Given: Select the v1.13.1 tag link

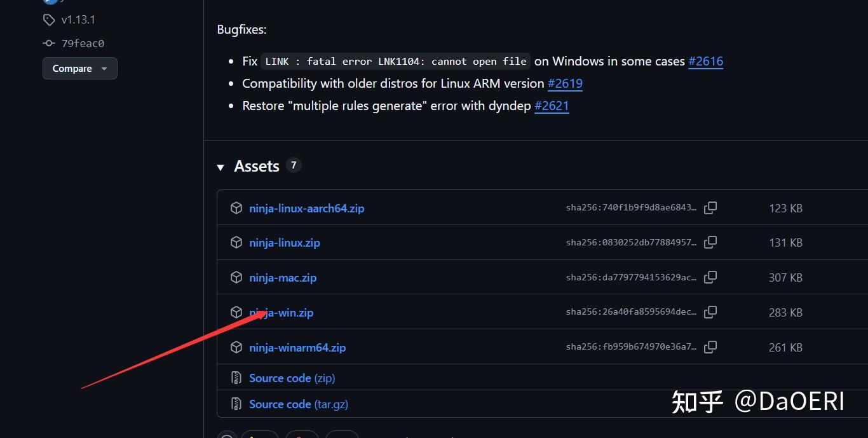Looking at the screenshot, I should click(78, 20).
